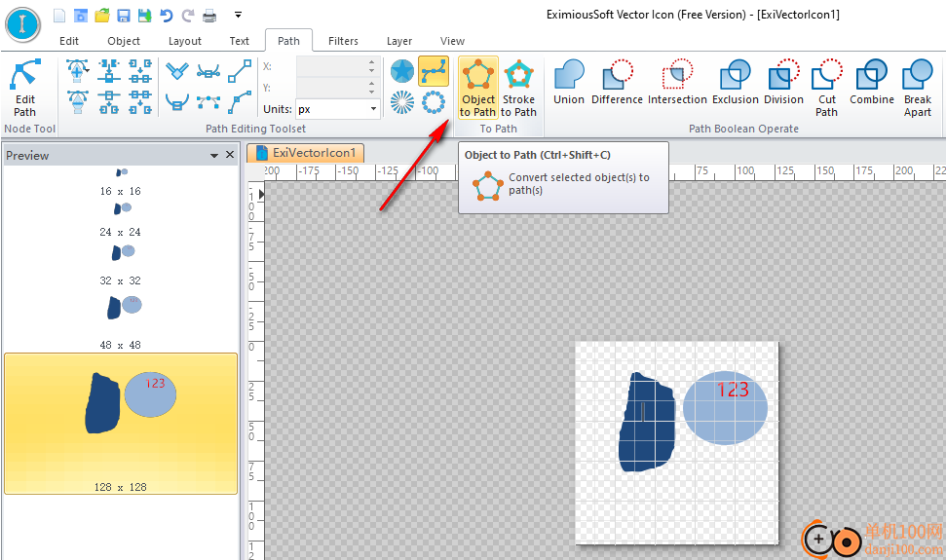Click the segment to straight line icon
The image size is (946, 560).
pyautogui.click(x=240, y=71)
